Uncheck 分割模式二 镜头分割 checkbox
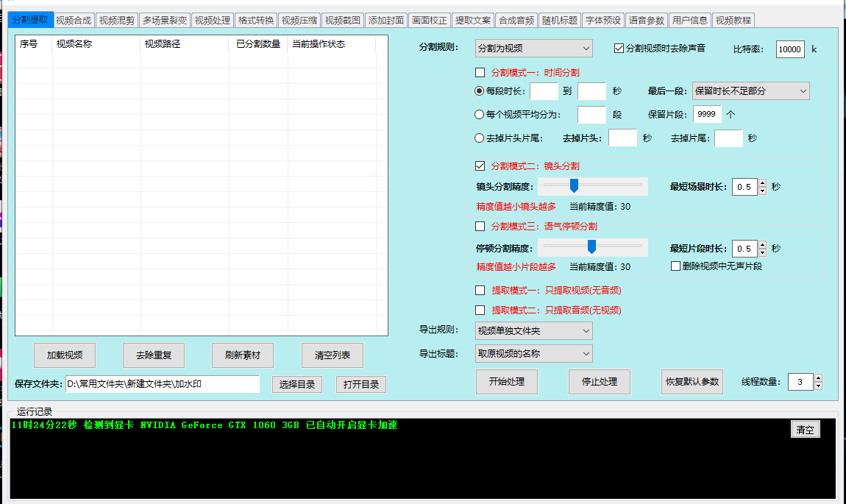 [480, 166]
